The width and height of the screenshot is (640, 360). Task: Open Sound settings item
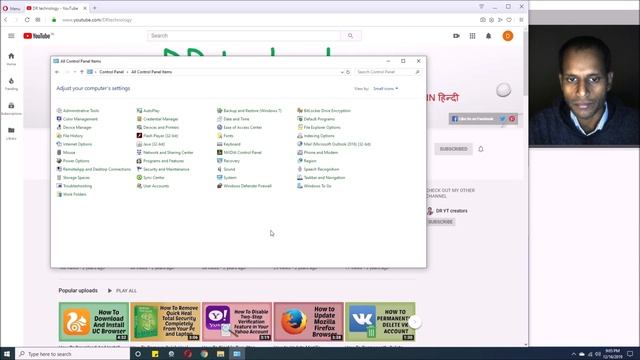click(x=226, y=169)
